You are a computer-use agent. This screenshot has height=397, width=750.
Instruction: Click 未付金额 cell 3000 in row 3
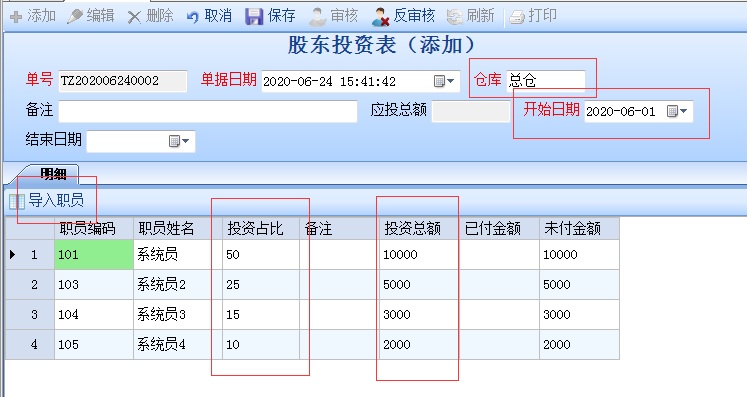click(x=579, y=315)
